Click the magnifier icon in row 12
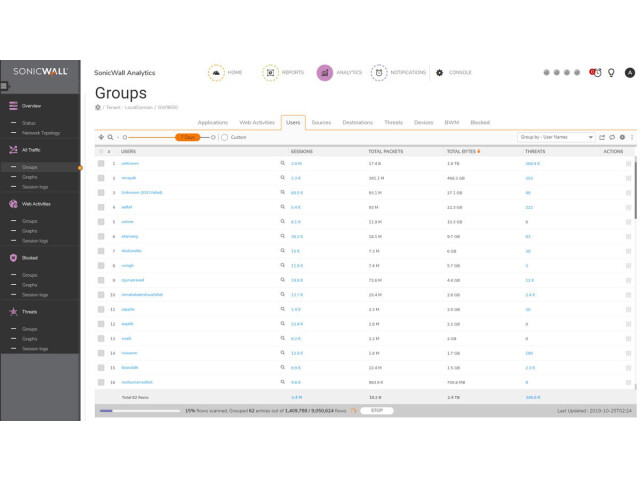 tap(282, 324)
